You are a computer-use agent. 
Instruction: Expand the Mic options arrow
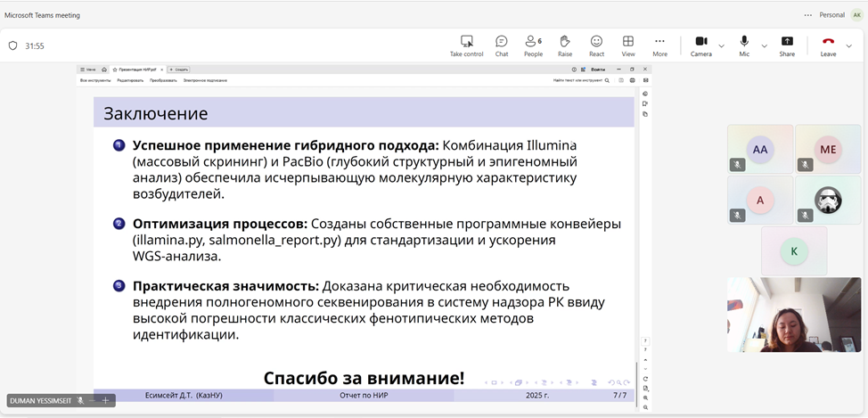click(x=764, y=45)
